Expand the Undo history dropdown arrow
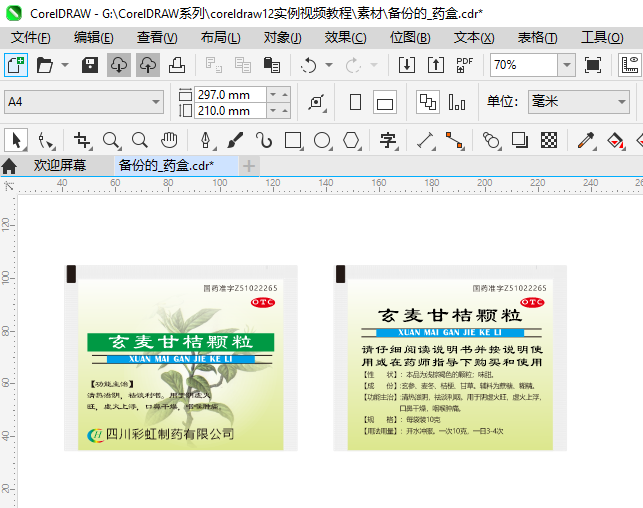 pos(329,65)
